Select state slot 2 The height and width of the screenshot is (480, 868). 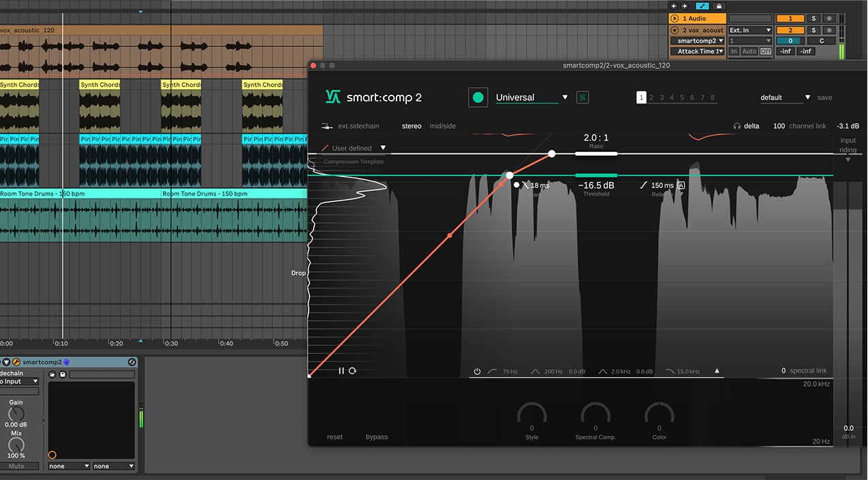coord(651,97)
